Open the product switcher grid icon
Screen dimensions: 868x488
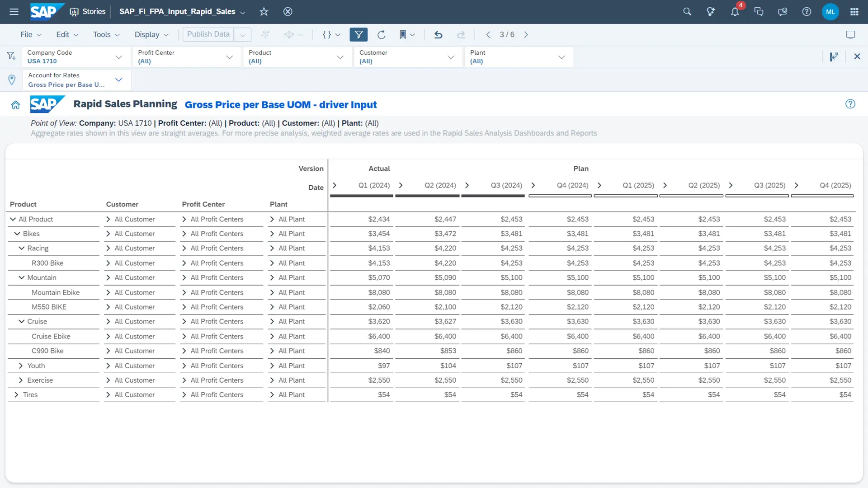pyautogui.click(x=854, y=12)
